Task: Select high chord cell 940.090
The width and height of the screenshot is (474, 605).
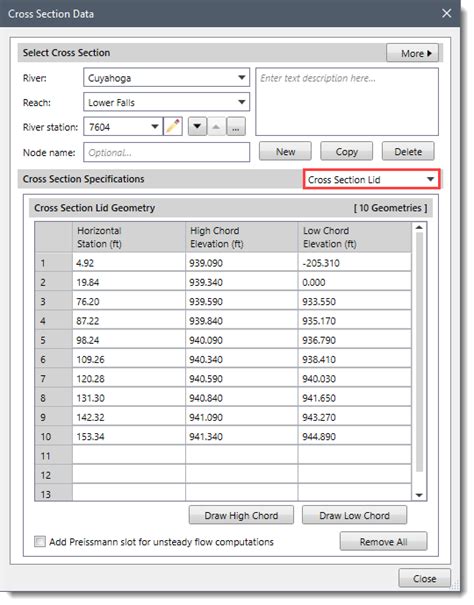Action: tap(242, 340)
